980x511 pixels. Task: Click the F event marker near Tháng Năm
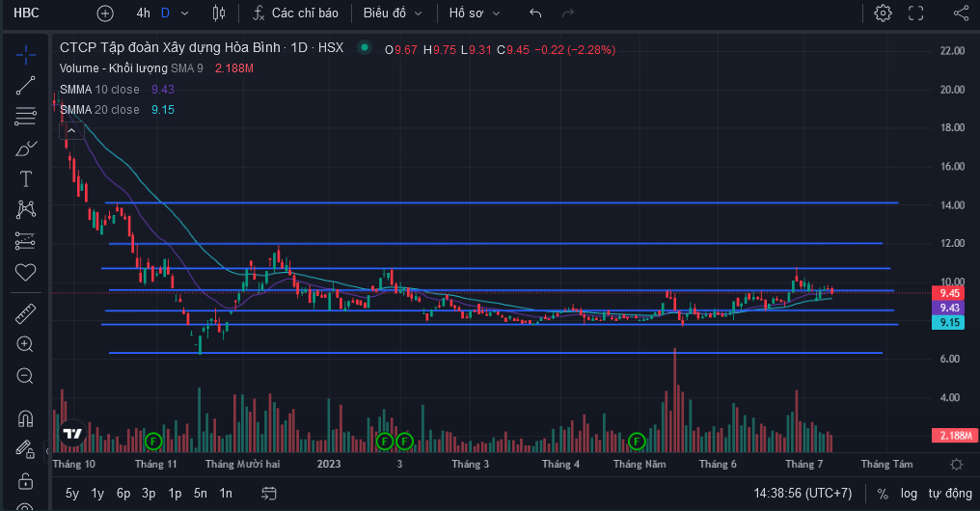(x=637, y=442)
